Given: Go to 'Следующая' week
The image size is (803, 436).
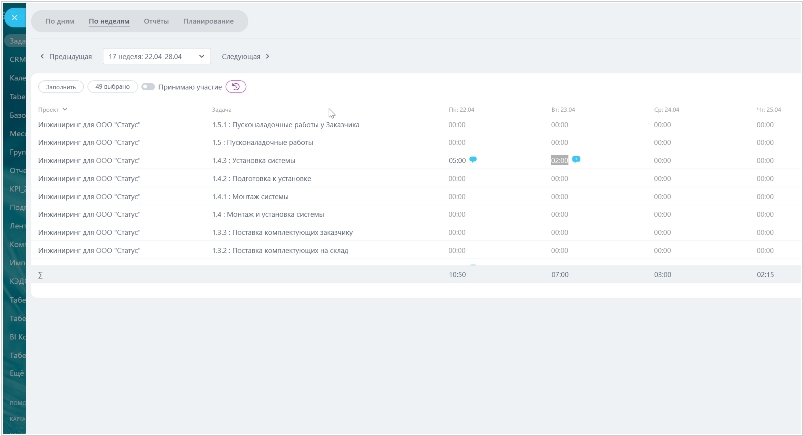Looking at the screenshot, I should (245, 56).
